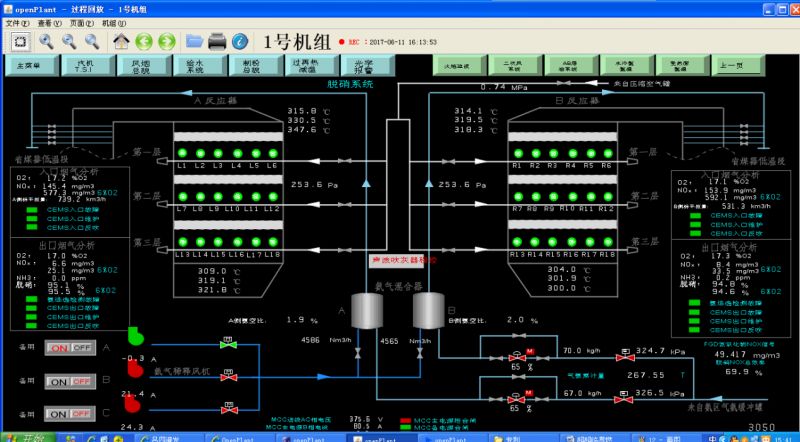The height and width of the screenshot is (442, 800).
Task: Click the dotted-square select area icon
Action: click(20, 41)
